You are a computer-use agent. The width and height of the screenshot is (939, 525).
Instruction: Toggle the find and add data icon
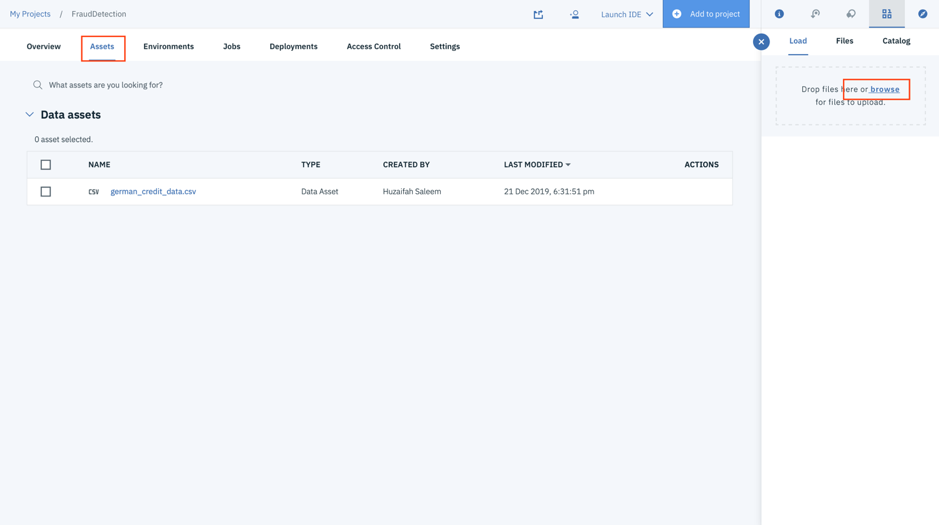[887, 14]
